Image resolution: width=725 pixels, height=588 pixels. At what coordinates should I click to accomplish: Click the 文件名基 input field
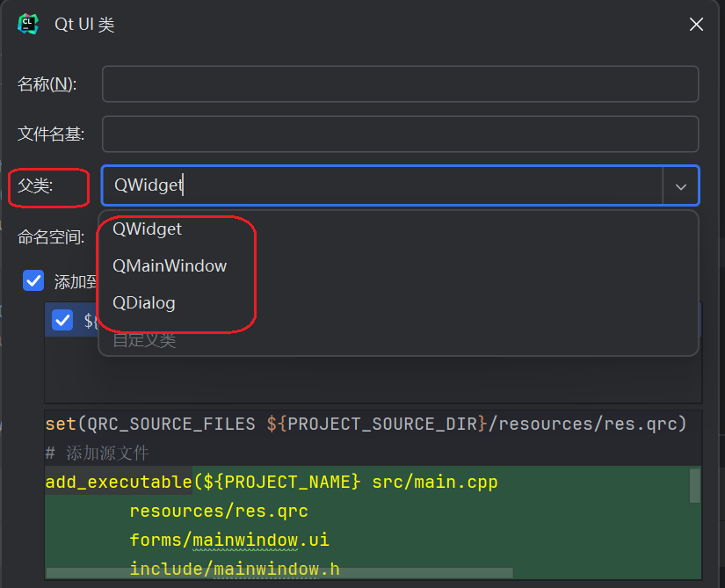[x=400, y=134]
